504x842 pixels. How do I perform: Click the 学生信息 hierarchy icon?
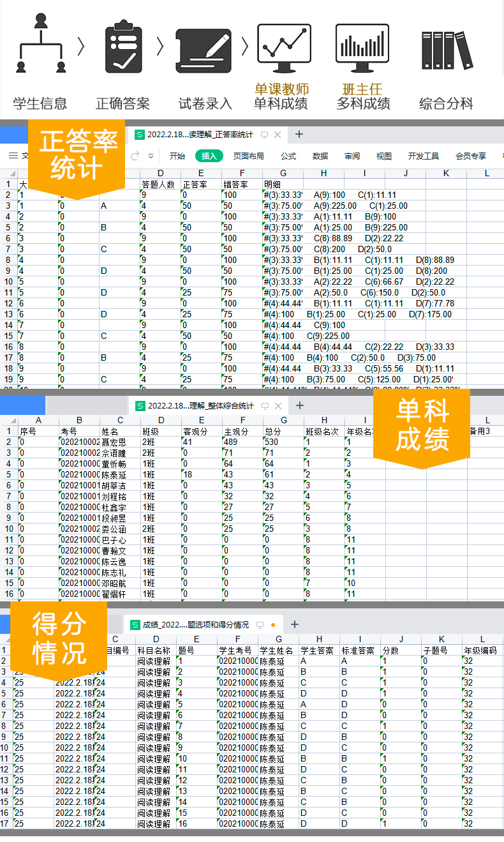click(41, 43)
